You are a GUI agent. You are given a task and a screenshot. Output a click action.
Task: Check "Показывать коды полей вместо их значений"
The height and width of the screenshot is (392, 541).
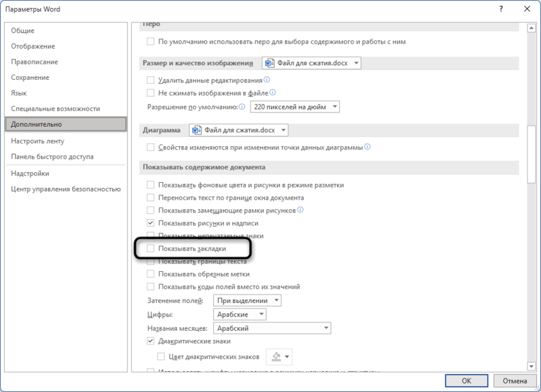click(x=150, y=287)
